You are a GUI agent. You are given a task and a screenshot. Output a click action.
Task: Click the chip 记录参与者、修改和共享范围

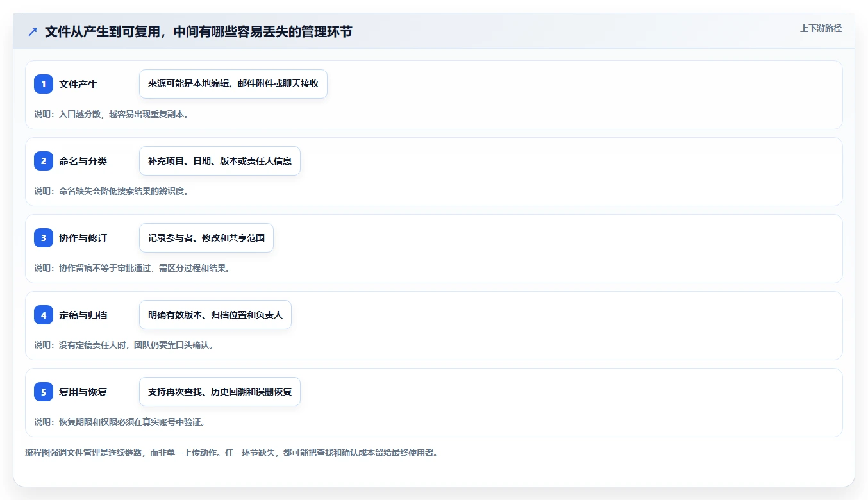point(206,238)
